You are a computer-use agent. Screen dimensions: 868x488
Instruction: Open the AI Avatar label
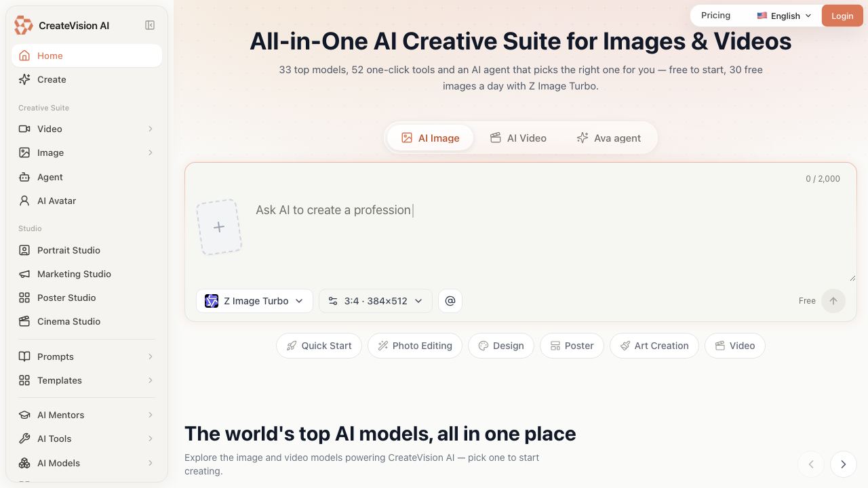pos(56,201)
